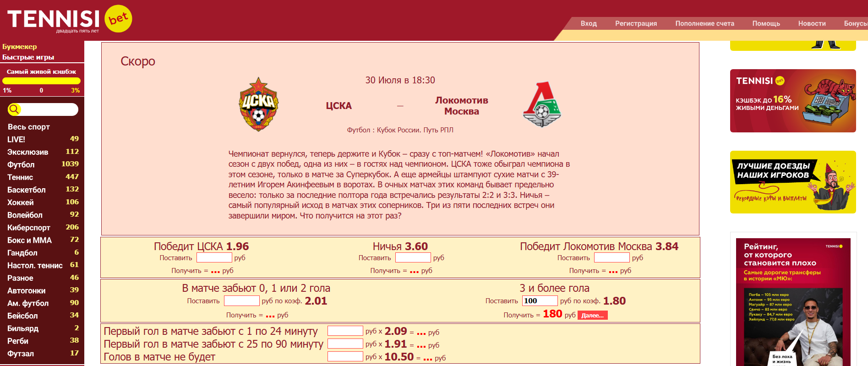This screenshot has height=366, width=868.
Task: Click the red Далее button
Action: point(593,315)
